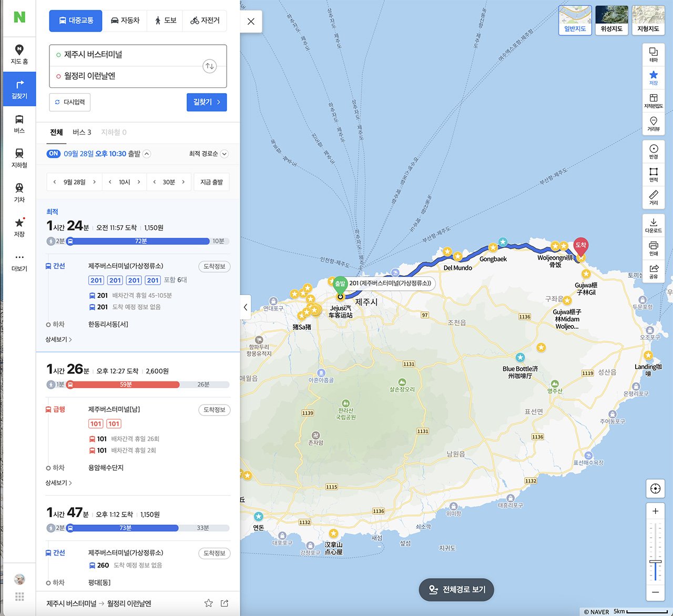Viewport: 673px width, 616px height.
Task: Decrease hour from 10시
Action: [x=110, y=182]
